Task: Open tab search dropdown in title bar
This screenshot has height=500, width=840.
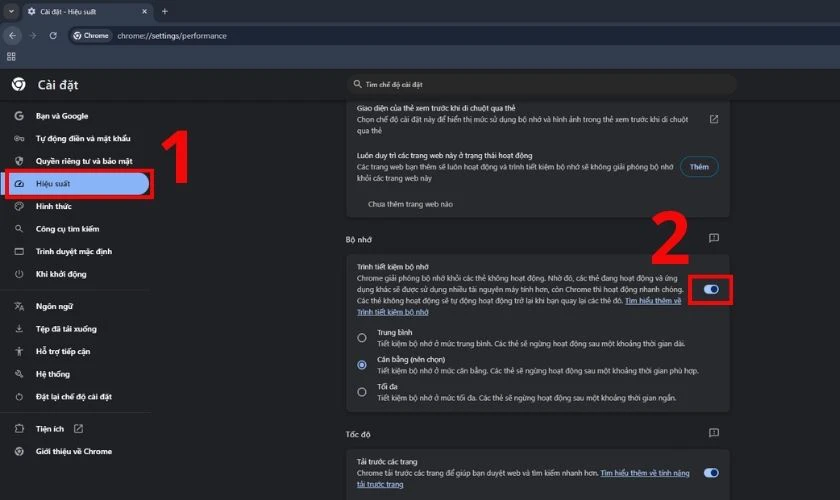Action: [x=12, y=11]
